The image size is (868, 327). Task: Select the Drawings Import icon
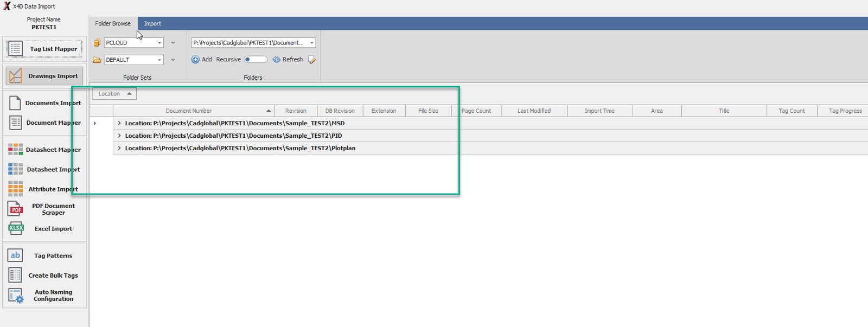tap(15, 76)
